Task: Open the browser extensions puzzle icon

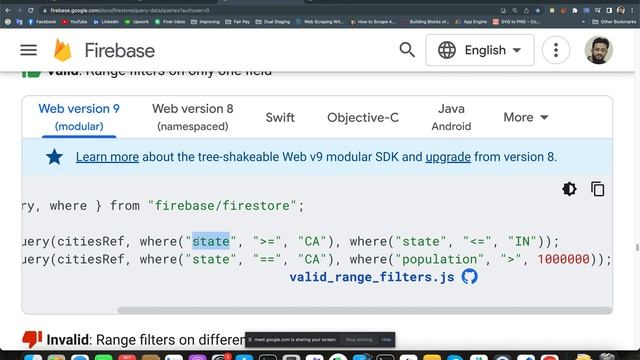Action: [x=575, y=11]
